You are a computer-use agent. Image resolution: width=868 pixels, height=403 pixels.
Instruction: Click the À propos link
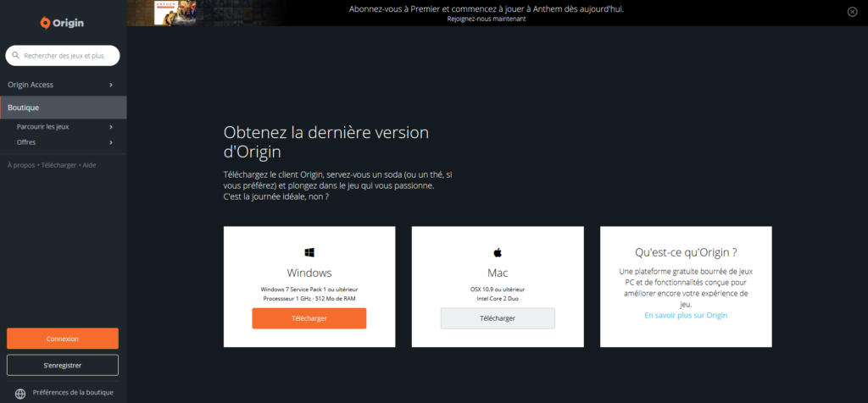pyautogui.click(x=21, y=165)
